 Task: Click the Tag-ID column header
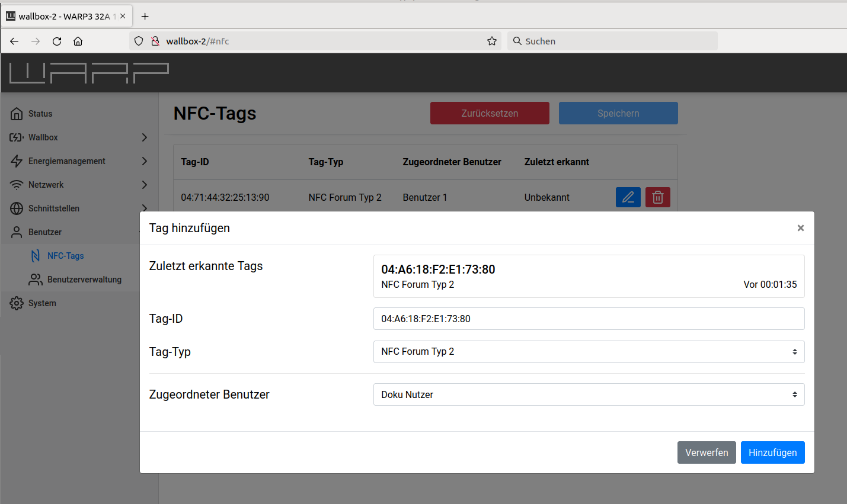(195, 162)
